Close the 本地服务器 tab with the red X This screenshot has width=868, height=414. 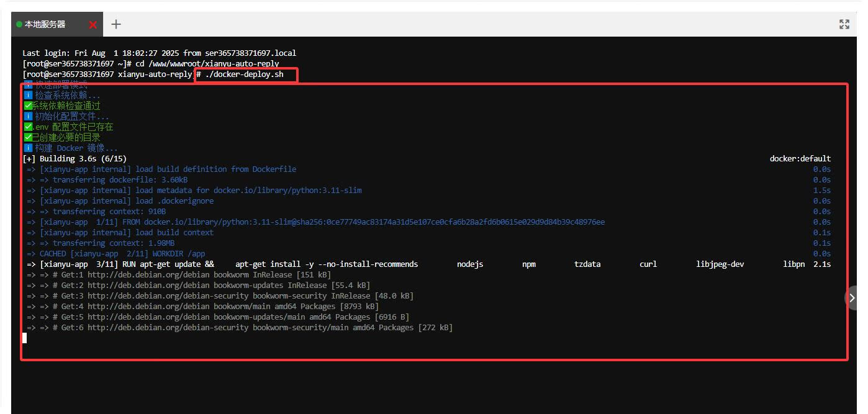[93, 25]
